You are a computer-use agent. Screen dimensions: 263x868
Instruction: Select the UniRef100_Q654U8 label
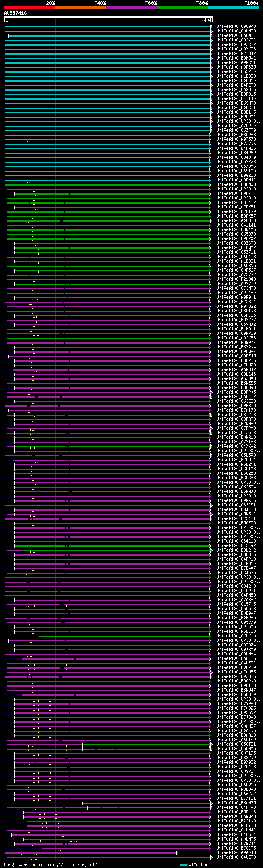pos(236,257)
